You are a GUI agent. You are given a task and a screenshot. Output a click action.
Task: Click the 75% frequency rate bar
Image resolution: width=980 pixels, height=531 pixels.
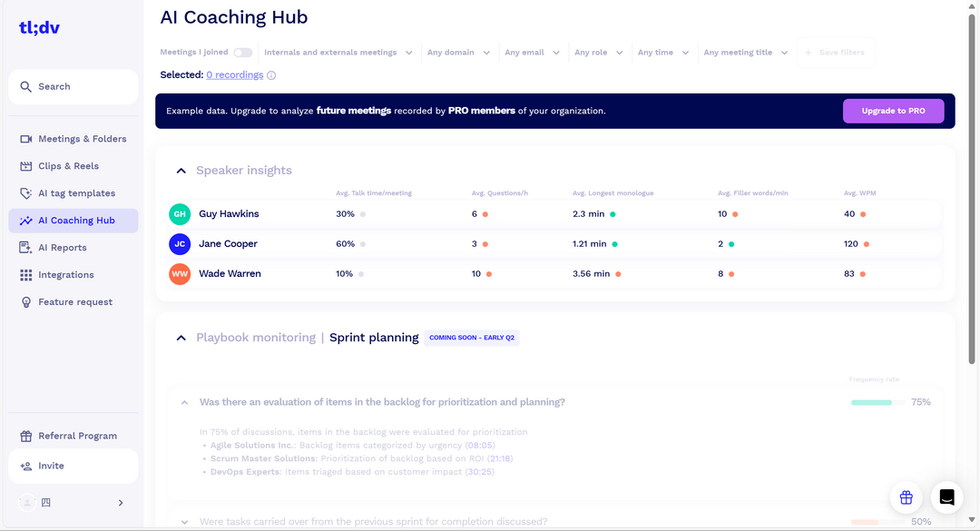click(871, 400)
